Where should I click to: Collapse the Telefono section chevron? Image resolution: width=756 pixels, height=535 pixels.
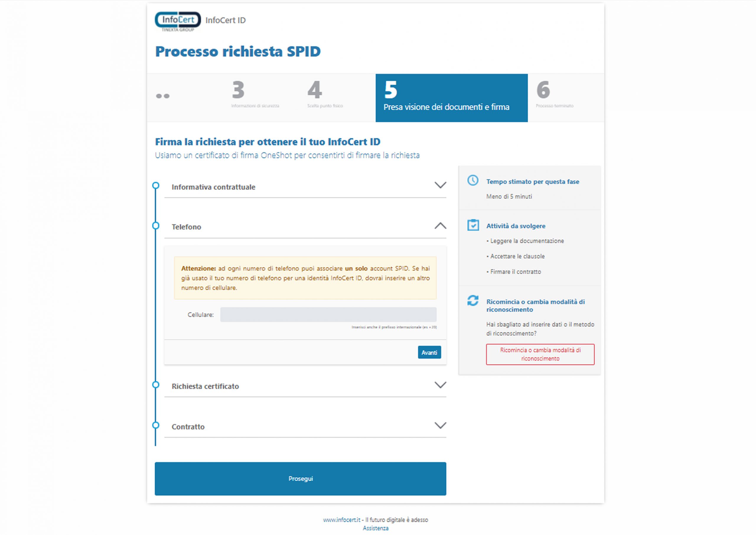click(440, 226)
